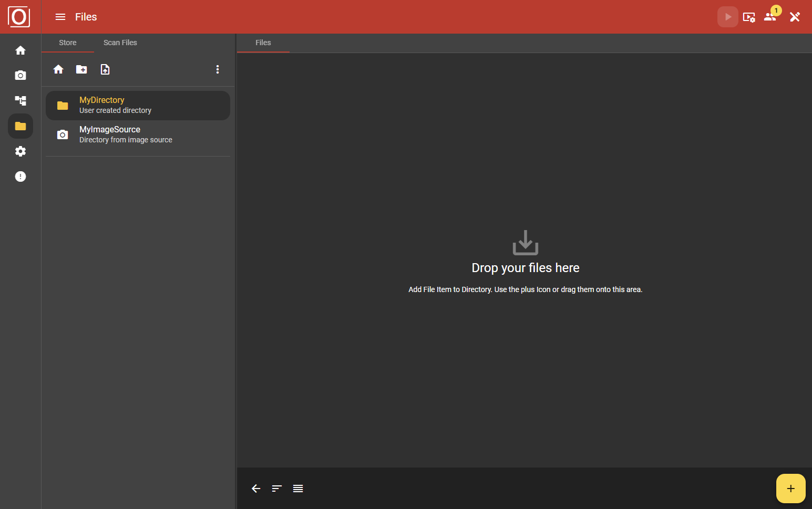Open the tools icon in the top bar
This screenshot has width=812, height=509.
click(795, 16)
